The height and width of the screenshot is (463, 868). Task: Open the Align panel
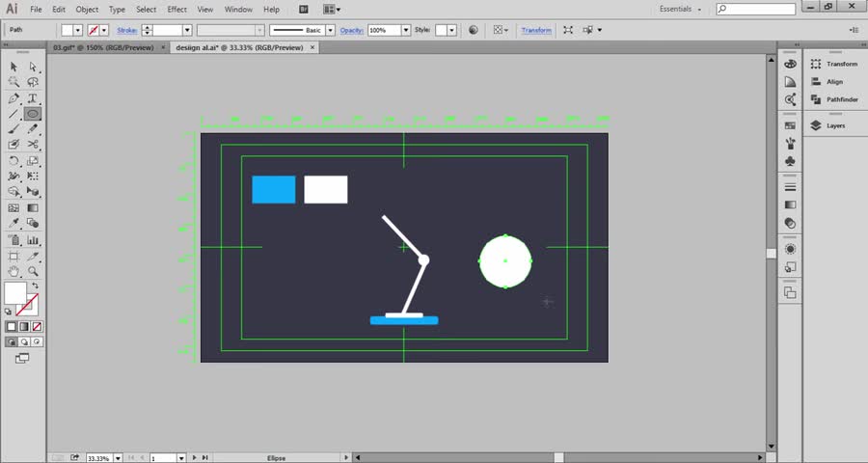click(834, 82)
